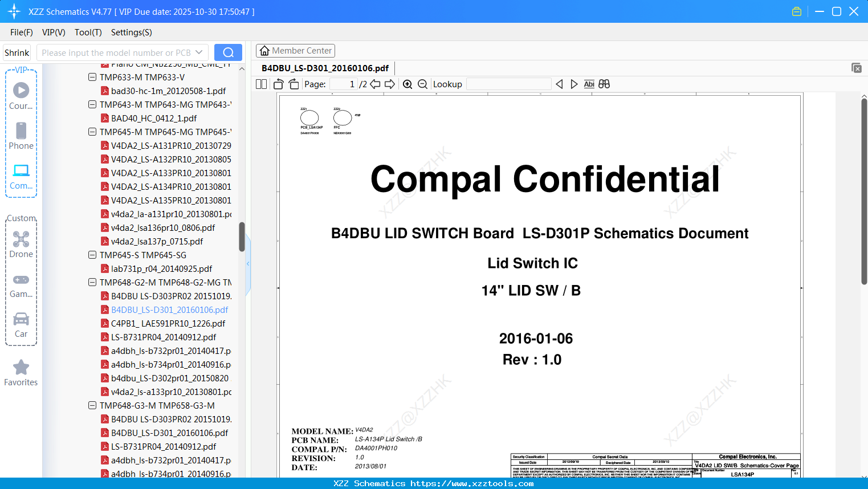Open v4da2_lsa137p_0715.pdf
This screenshot has width=868, height=489.
(x=157, y=241)
